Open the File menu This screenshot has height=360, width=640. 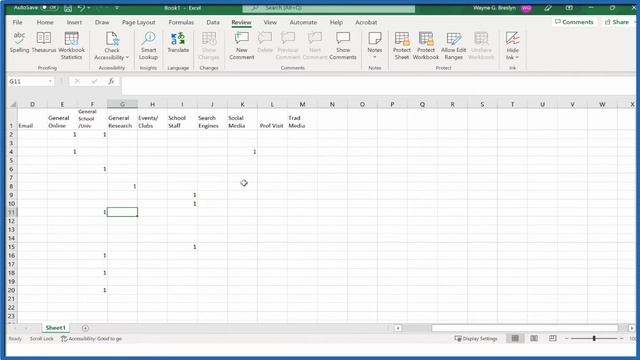[18, 22]
